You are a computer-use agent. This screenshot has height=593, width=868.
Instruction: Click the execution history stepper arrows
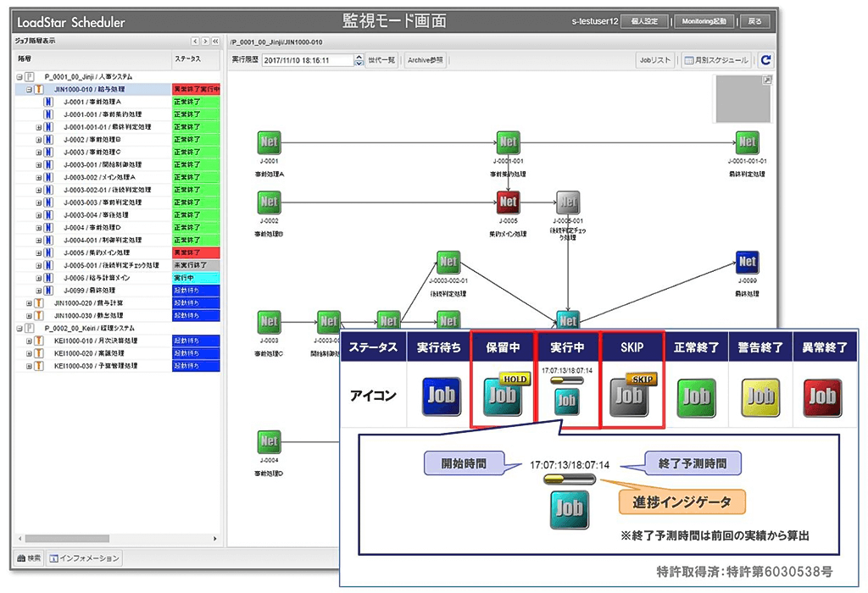click(359, 60)
